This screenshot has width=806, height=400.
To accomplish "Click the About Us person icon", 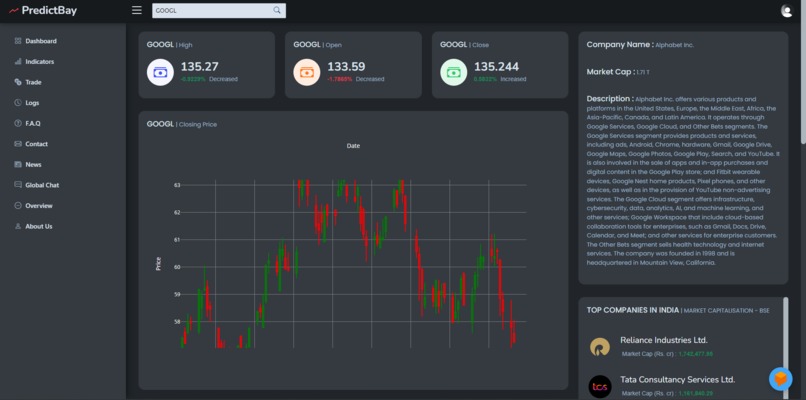I will coord(18,226).
